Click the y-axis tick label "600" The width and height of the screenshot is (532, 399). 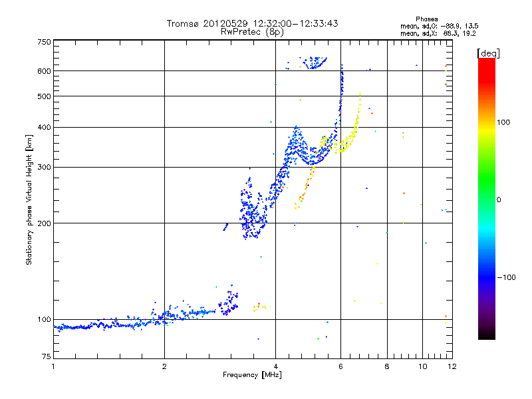(x=45, y=71)
